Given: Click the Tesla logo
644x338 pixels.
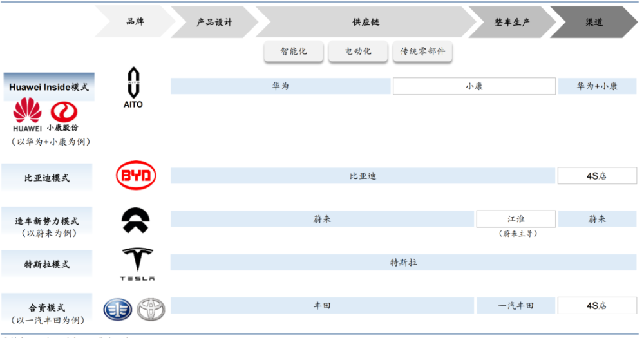Looking at the screenshot, I should coord(137,263).
